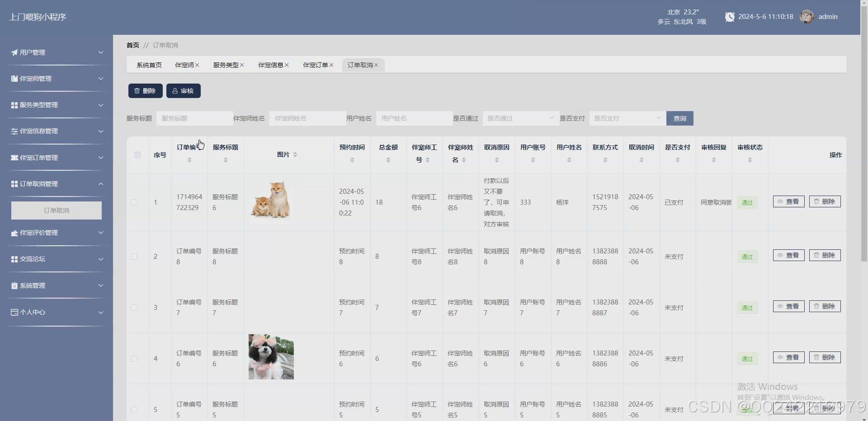Click the 查询 search button

pos(679,118)
